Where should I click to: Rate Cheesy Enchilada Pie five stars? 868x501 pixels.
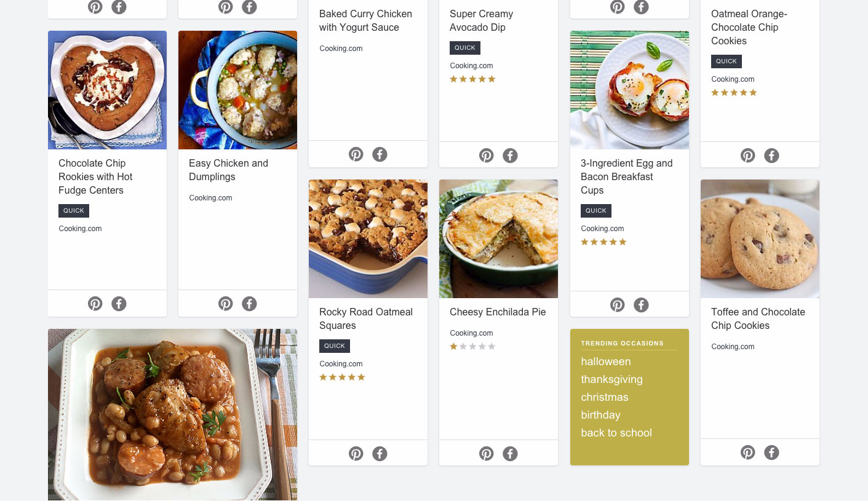(x=492, y=346)
